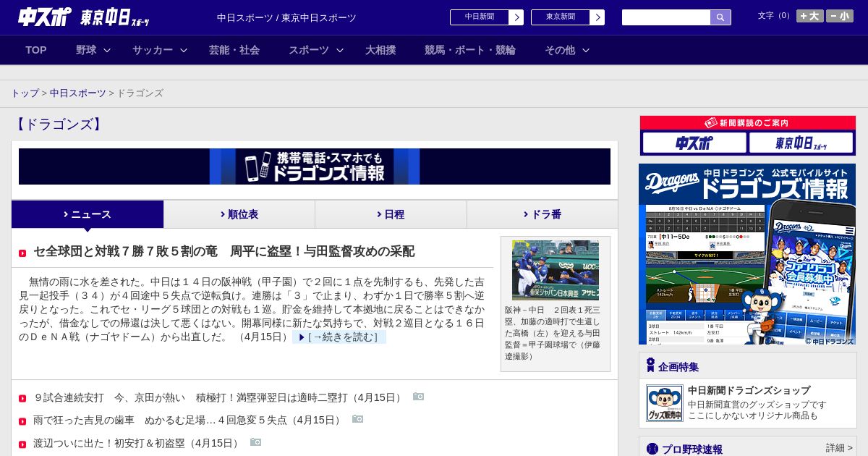
Task: Open the Hanshin-Chunichi game photo thumbnail
Action: click(x=556, y=270)
